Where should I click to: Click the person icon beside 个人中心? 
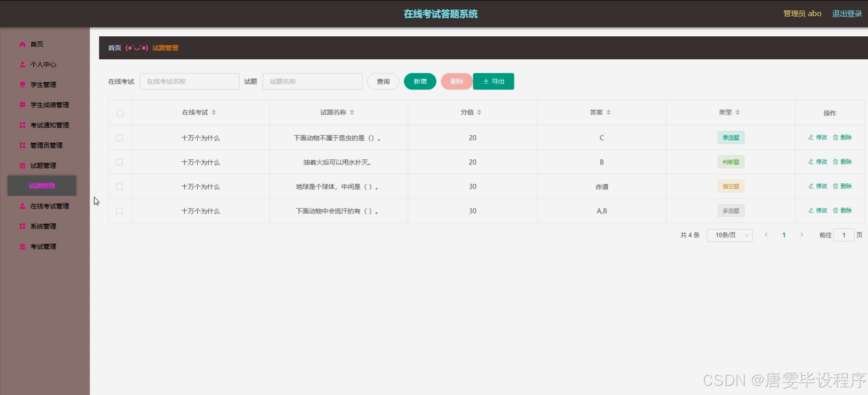pos(23,64)
